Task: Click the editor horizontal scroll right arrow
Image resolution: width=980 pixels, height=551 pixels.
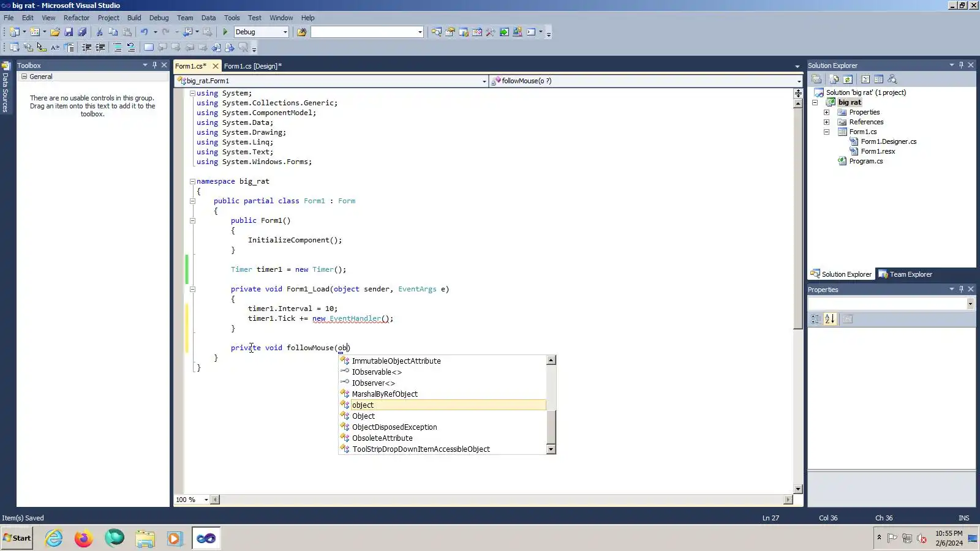Action: coord(789,500)
